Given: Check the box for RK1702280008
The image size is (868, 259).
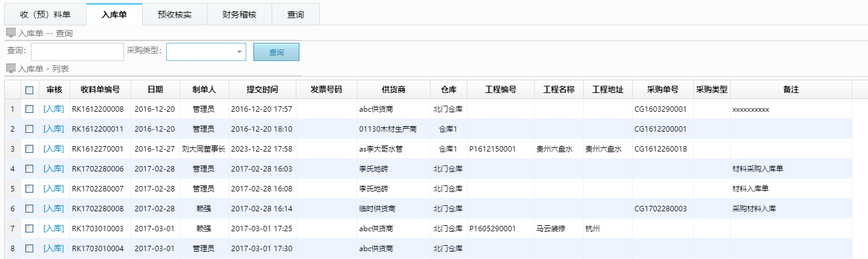Looking at the screenshot, I should point(30,209).
